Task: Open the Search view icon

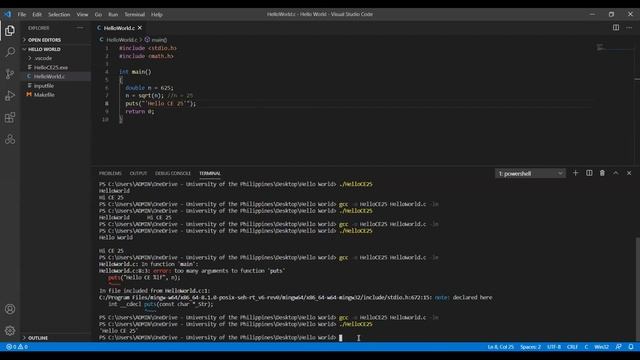Action: (x=10, y=52)
